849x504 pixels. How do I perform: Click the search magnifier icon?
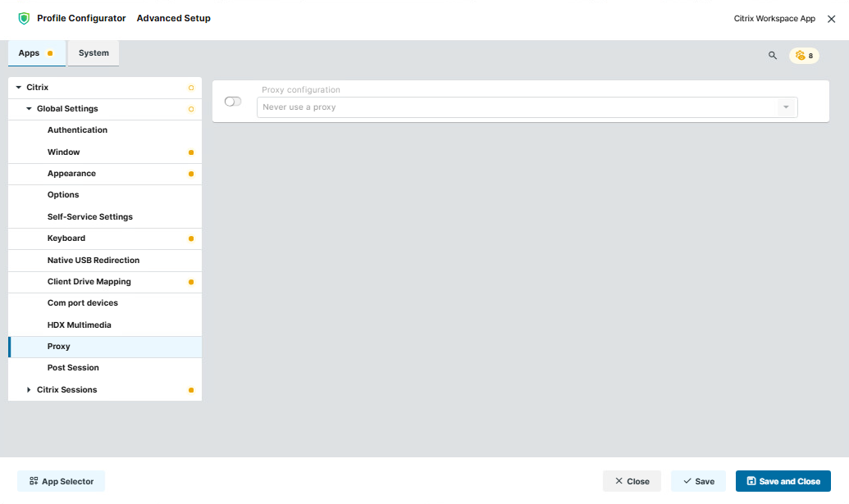[x=773, y=55]
